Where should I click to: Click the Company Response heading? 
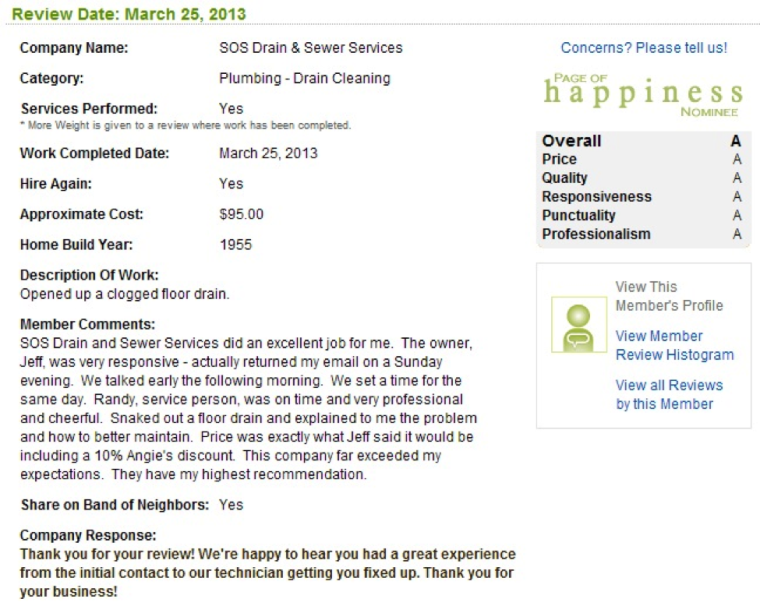coord(88,535)
